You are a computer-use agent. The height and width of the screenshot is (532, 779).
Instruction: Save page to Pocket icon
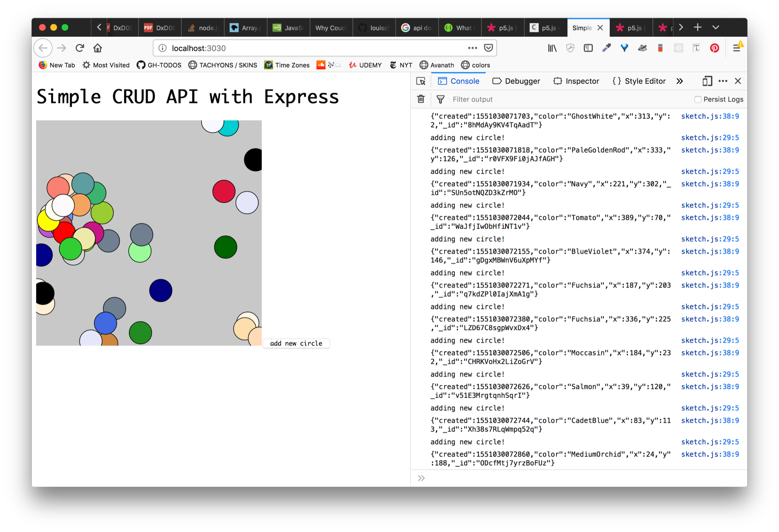pyautogui.click(x=488, y=48)
